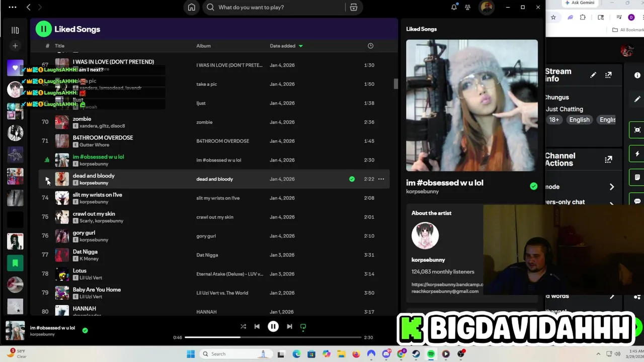Toggle the liked checkmark in the bottom player bar
This screenshot has height=362, width=644.
85,330
